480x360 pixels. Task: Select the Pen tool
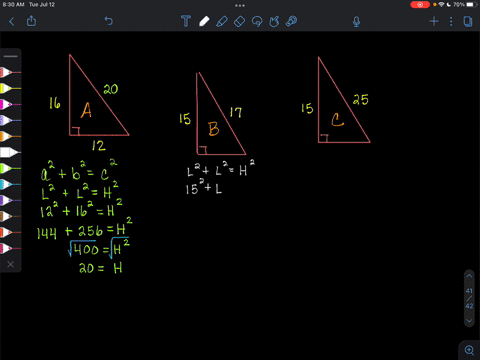pos(204,21)
